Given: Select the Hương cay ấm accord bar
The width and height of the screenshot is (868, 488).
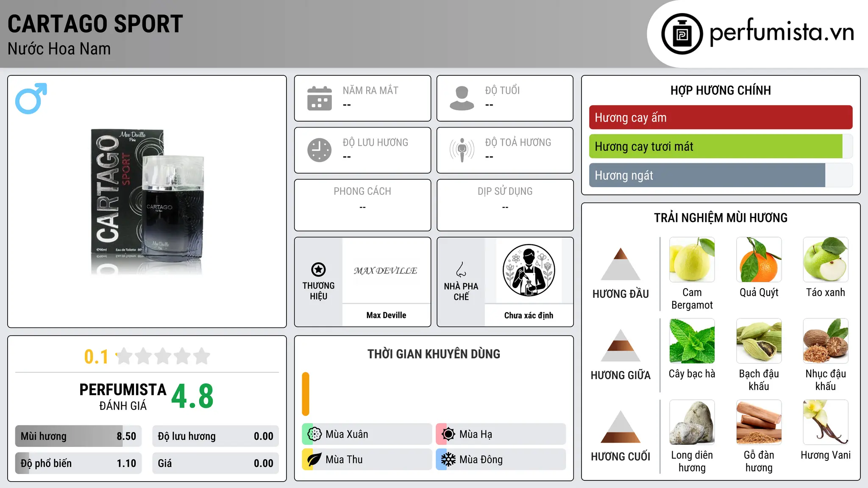Looking at the screenshot, I should (721, 117).
